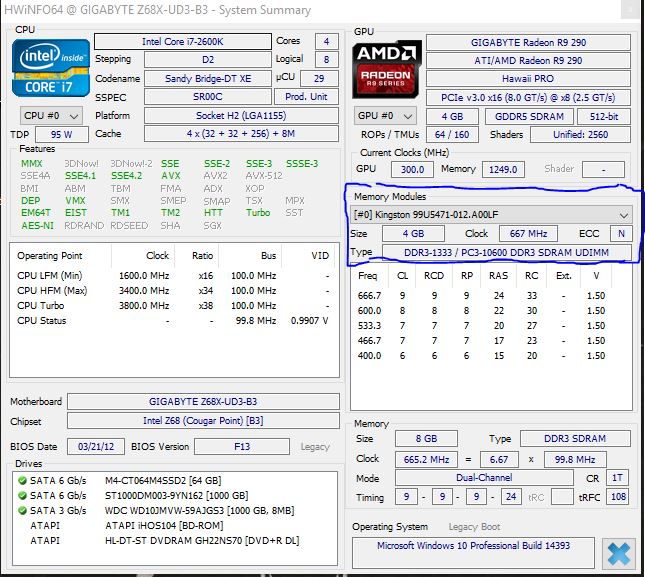Viewport: 645px width, 577px height.
Task: Click the Logical 8 count field
Action: click(x=327, y=60)
